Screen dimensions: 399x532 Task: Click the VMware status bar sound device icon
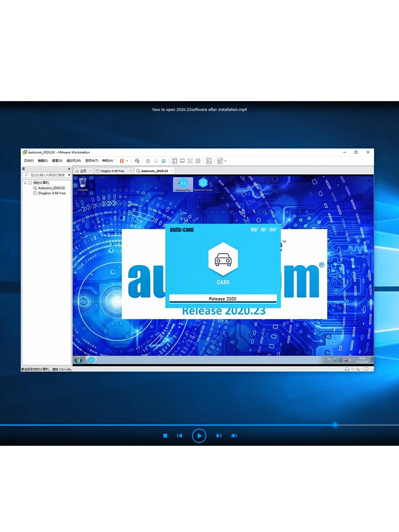coord(358,369)
